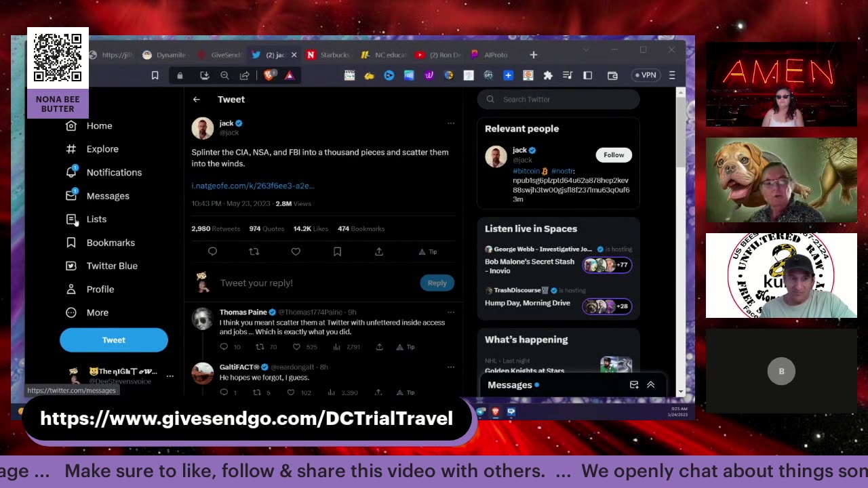Share Thomas Paine's reply
The image size is (868, 488).
[379, 347]
